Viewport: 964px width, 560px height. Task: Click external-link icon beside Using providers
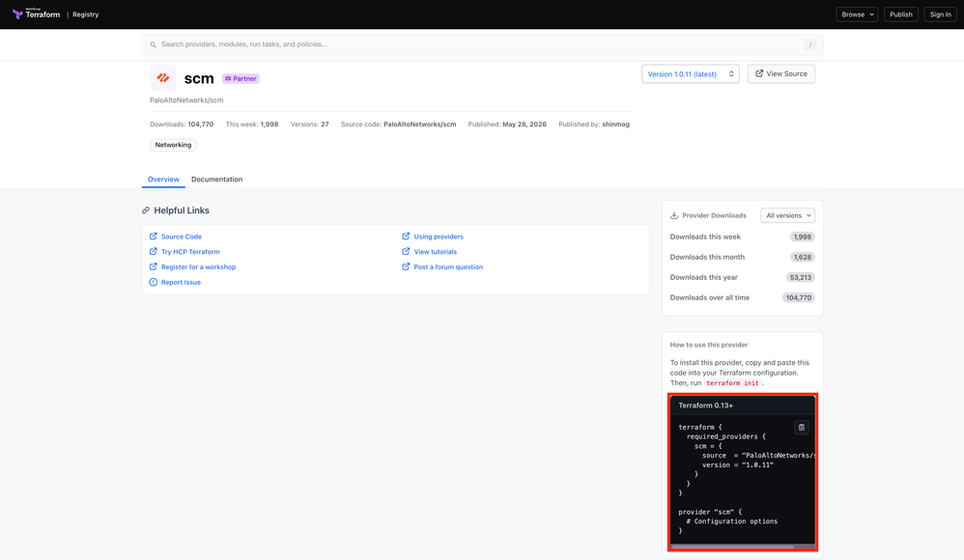[406, 236]
